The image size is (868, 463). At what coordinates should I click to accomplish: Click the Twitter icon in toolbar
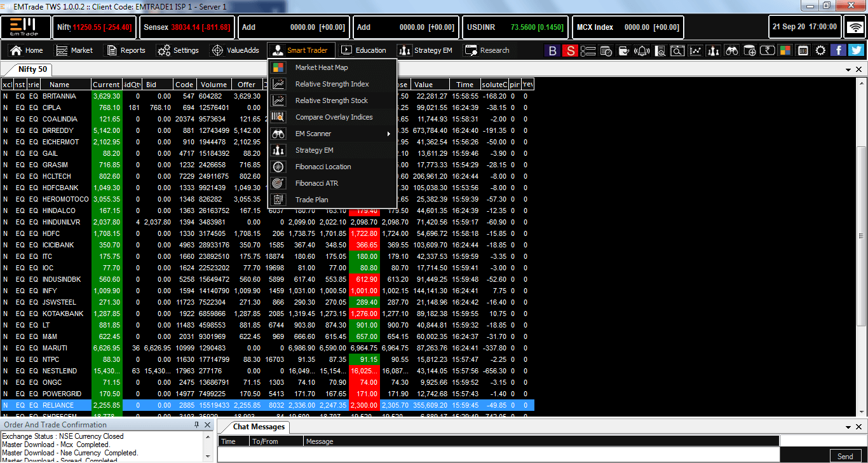[x=856, y=50]
